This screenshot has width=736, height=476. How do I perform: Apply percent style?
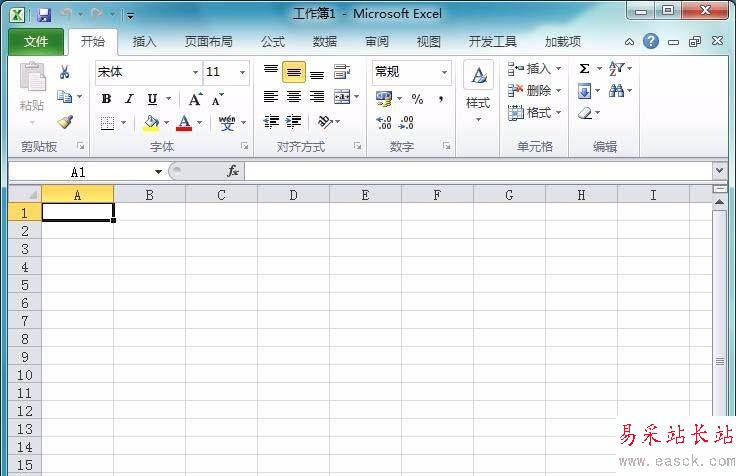click(417, 99)
